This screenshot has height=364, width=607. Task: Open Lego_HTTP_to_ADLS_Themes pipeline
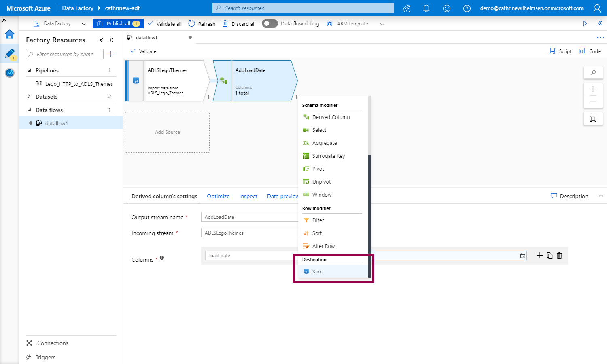(79, 84)
